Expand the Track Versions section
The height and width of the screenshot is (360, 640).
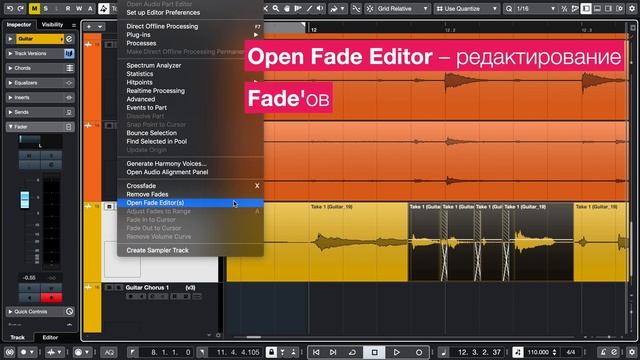[x=11, y=53]
